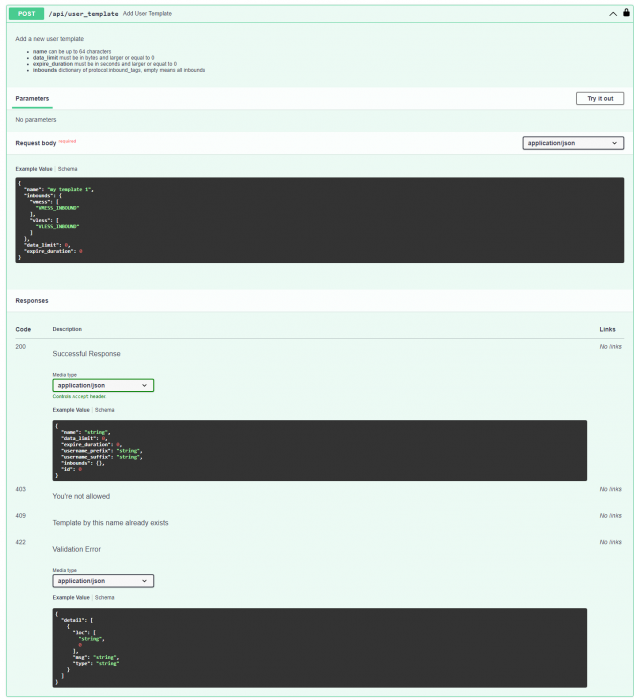The image size is (634, 700).
Task: Click the authorization lock icon
Action: tap(626, 13)
